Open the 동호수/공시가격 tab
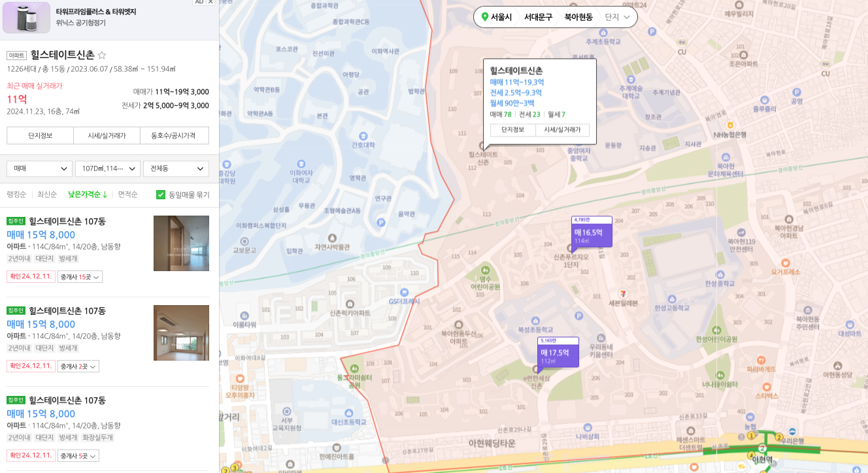 (174, 135)
